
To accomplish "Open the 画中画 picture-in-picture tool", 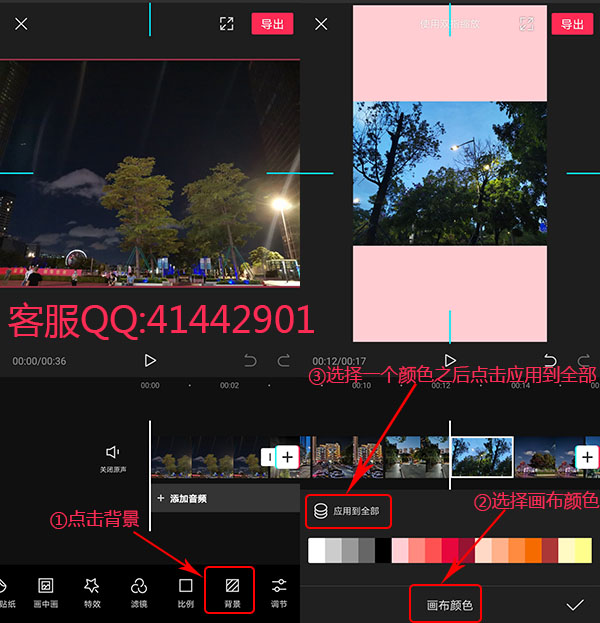I will coord(46,594).
